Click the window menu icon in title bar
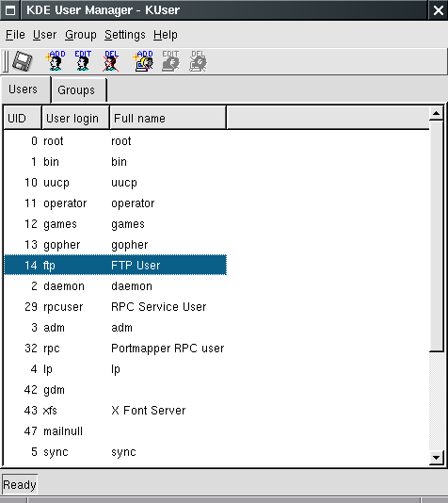 click(10, 10)
